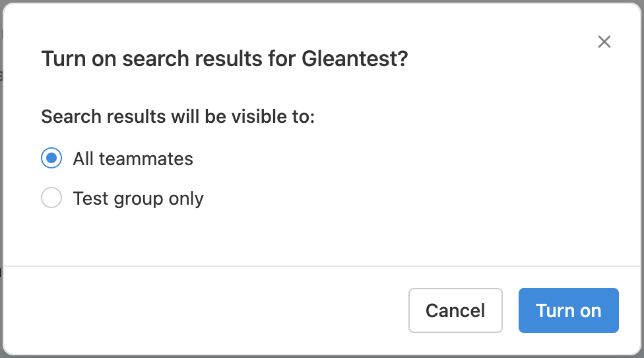Close the dialog with the X icon
The height and width of the screenshot is (358, 644).
pyautogui.click(x=604, y=42)
